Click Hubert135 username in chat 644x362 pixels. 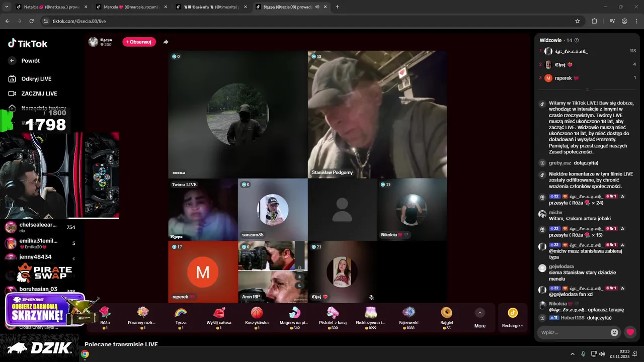573,318
